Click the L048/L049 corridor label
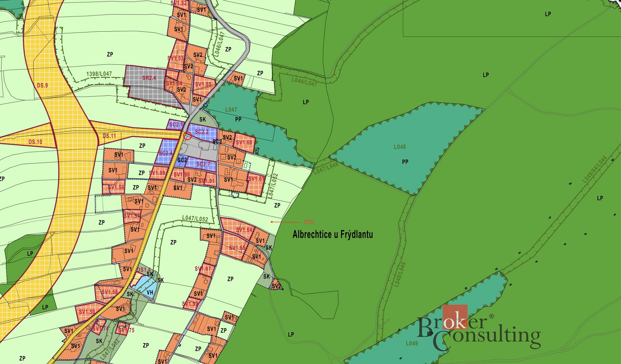The image size is (621, 364). tap(399, 275)
